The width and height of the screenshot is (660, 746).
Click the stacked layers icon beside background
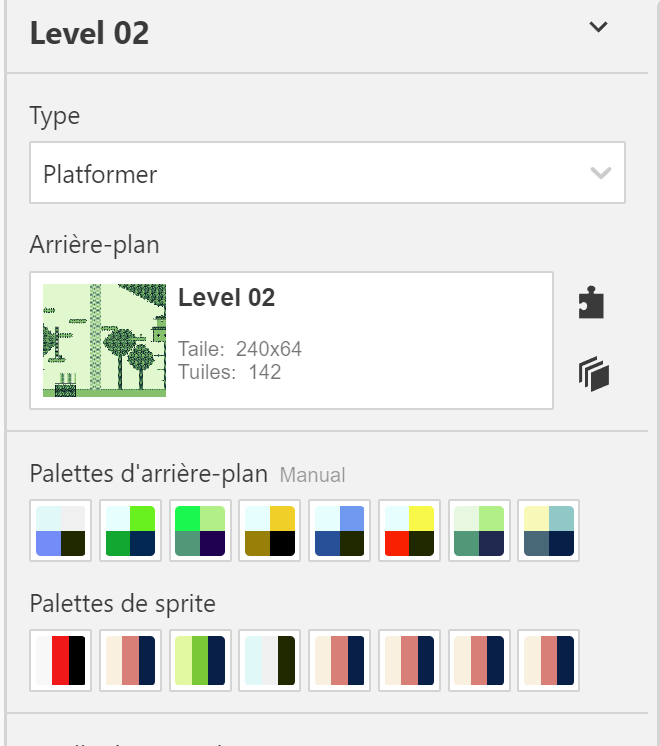click(593, 375)
